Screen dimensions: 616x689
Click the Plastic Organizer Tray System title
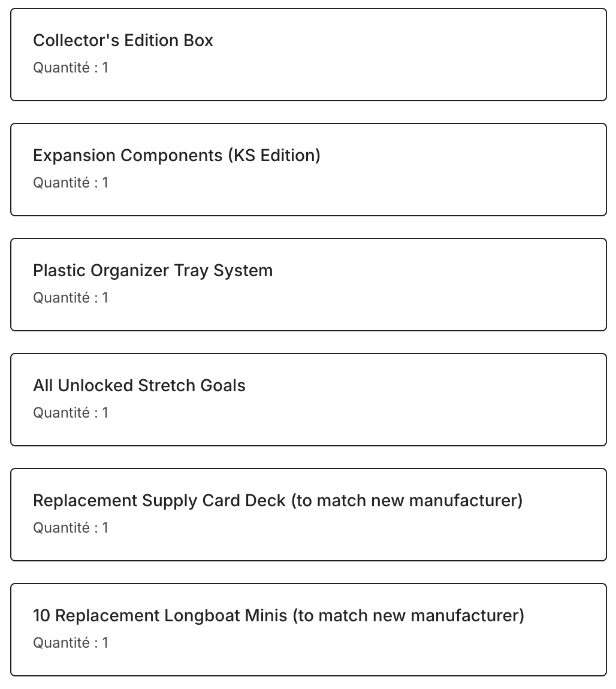(x=153, y=270)
